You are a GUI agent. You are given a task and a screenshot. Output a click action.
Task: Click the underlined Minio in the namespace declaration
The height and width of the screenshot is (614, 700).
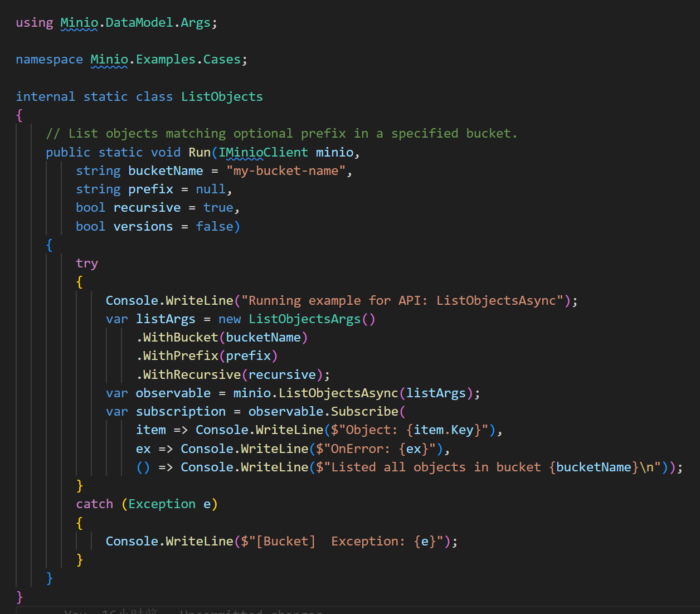pyautogui.click(x=109, y=59)
